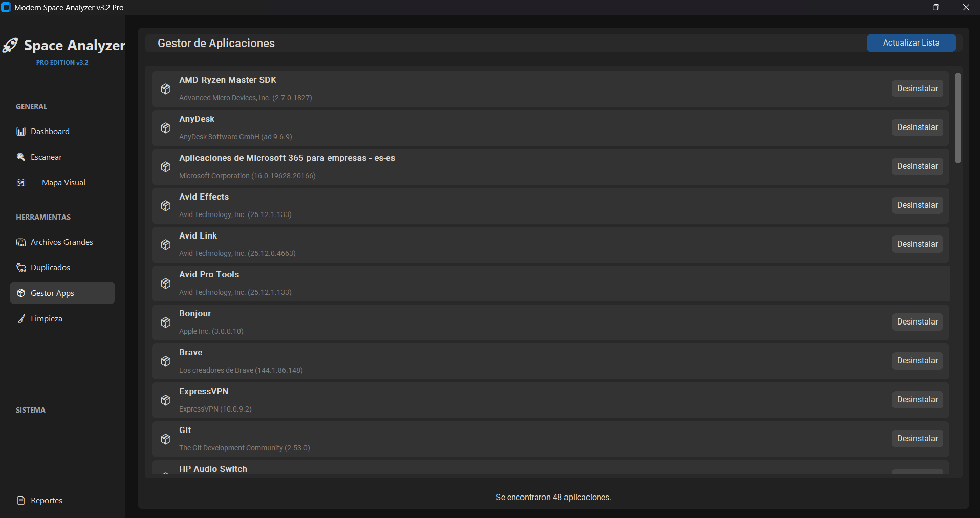The image size is (980, 518).
Task: Select the Duplicados mouse icon
Action: tap(20, 267)
